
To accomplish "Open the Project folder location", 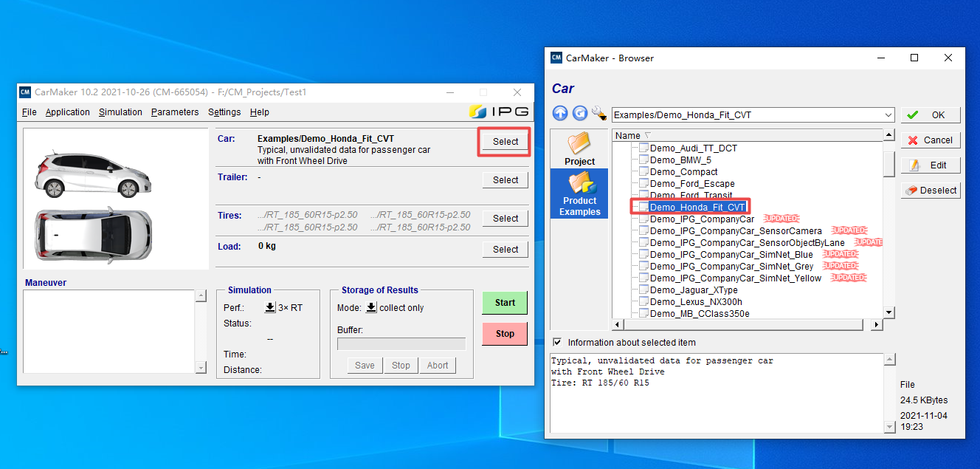I will [579, 148].
